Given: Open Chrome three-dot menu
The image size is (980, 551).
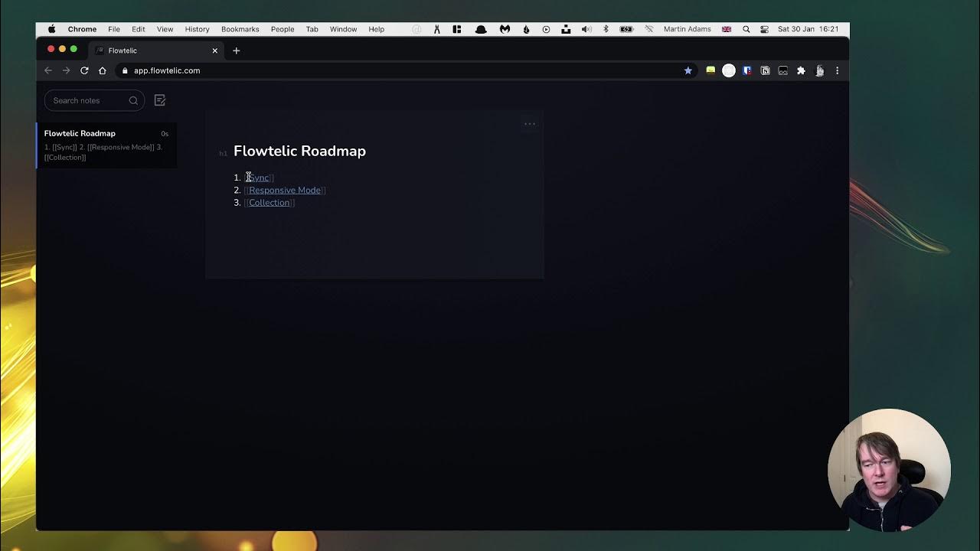Looking at the screenshot, I should pos(837,70).
